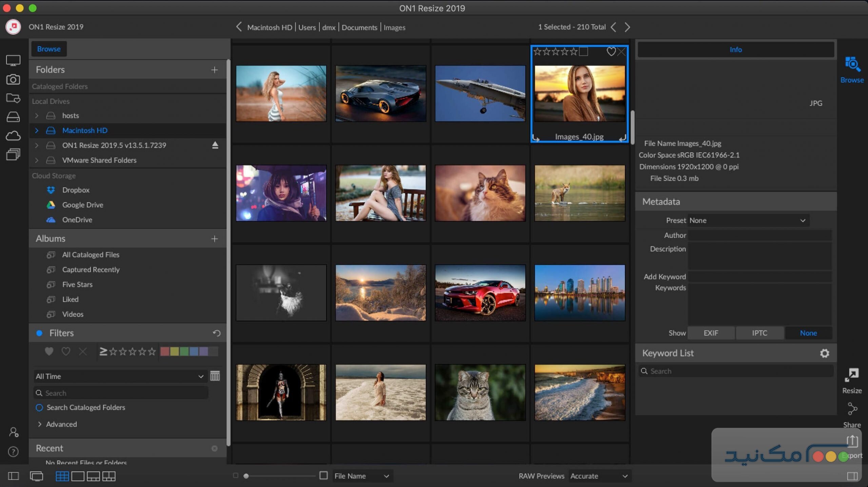The height and width of the screenshot is (487, 868).
Task: Click the Keyword List gear icon
Action: point(824,353)
